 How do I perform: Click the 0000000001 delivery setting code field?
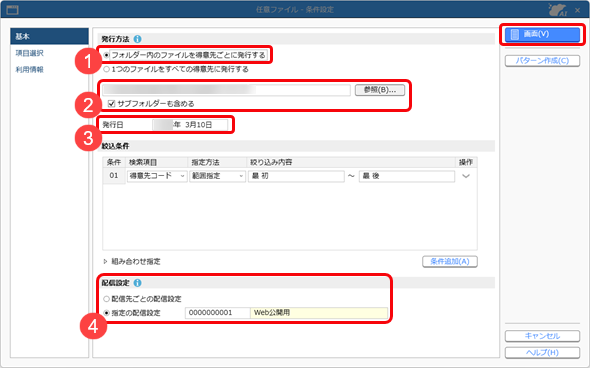click(217, 313)
